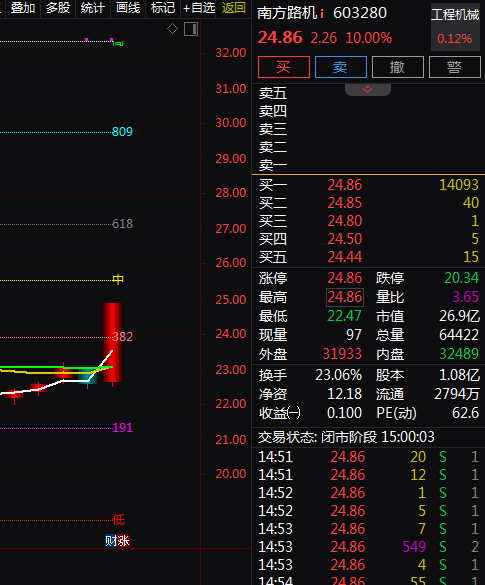Click the trade row with volume 549

pos(369,547)
